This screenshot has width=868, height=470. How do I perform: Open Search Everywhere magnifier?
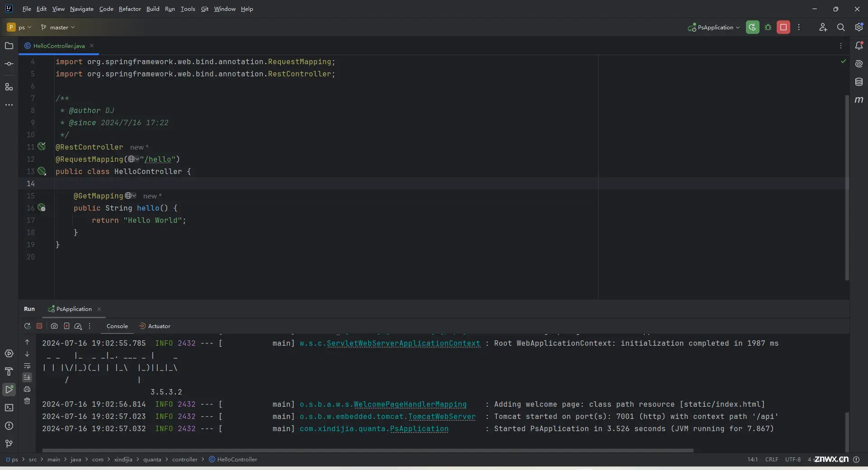pos(841,27)
